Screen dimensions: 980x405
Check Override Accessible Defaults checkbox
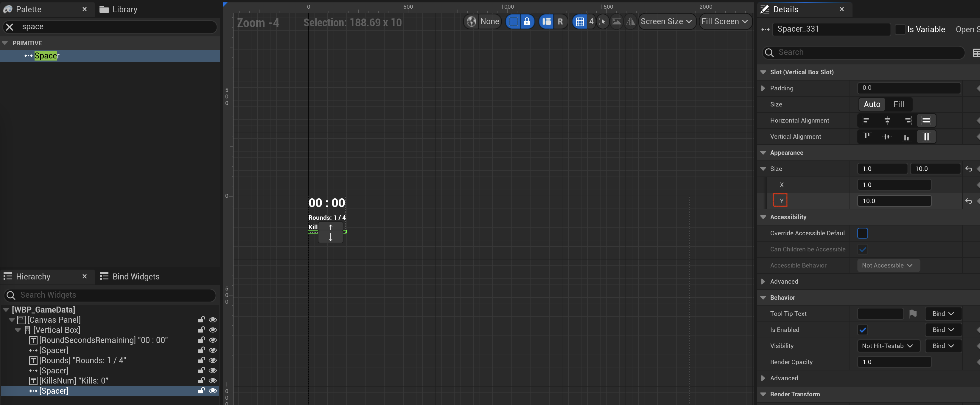(862, 233)
